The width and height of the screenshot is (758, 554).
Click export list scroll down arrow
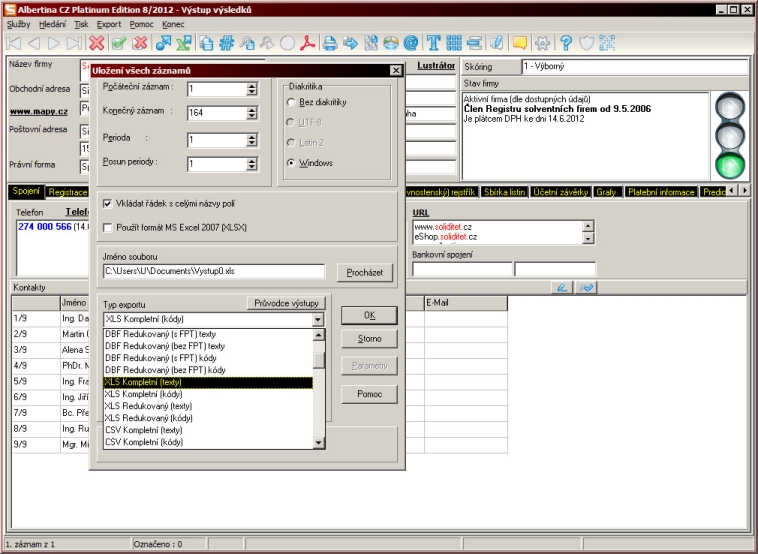319,442
